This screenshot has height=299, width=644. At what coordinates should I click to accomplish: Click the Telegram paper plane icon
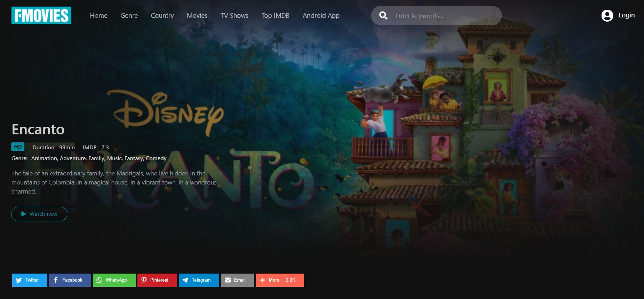tap(185, 280)
